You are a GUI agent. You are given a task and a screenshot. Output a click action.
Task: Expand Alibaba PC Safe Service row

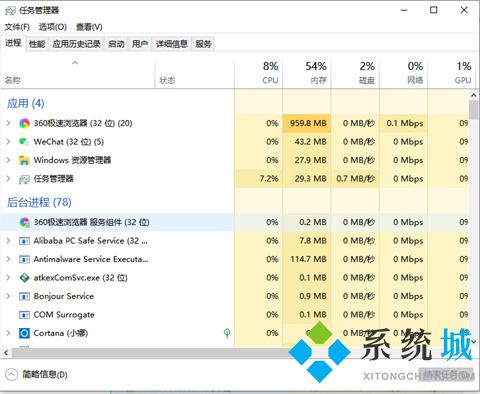pos(8,241)
